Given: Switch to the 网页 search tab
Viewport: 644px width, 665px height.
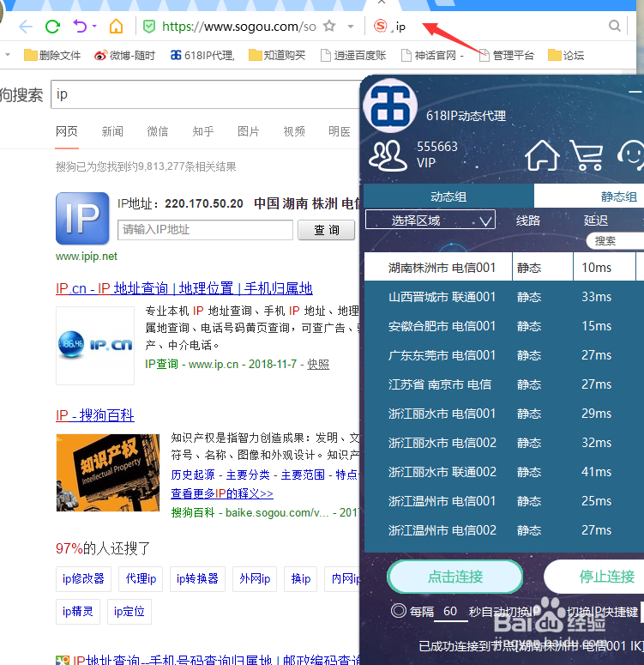Looking at the screenshot, I should point(67,131).
